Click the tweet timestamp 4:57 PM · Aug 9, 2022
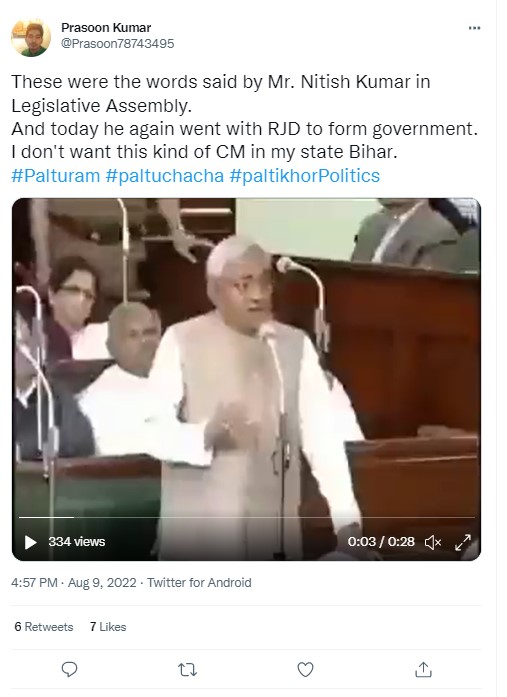This screenshot has width=507, height=697. coord(74,582)
